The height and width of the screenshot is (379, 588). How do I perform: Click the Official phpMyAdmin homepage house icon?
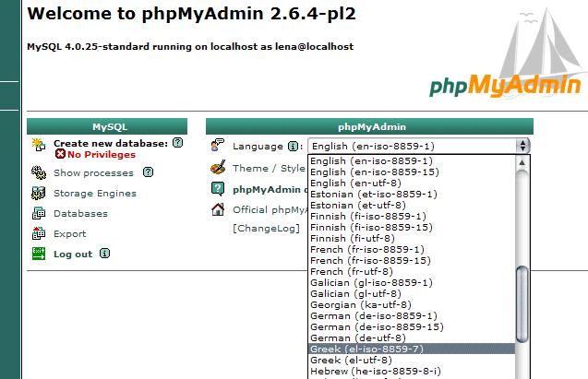pos(218,209)
